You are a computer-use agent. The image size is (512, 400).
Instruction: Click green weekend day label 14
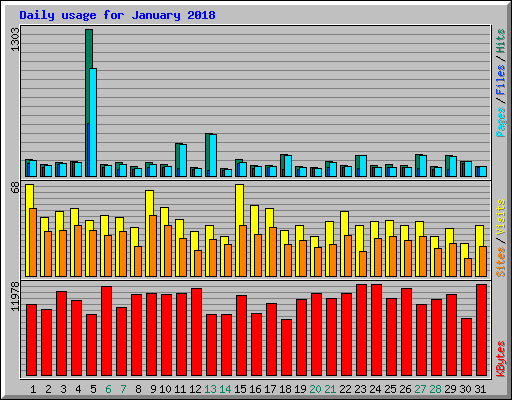[225, 389]
